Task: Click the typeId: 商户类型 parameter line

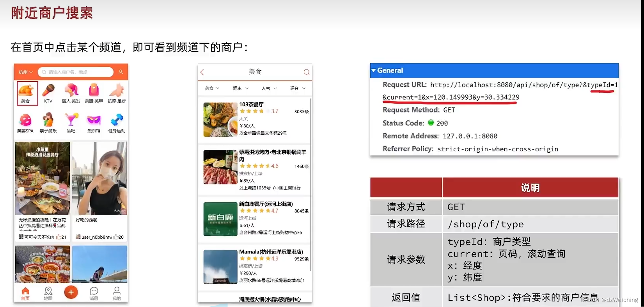Action: (489, 242)
